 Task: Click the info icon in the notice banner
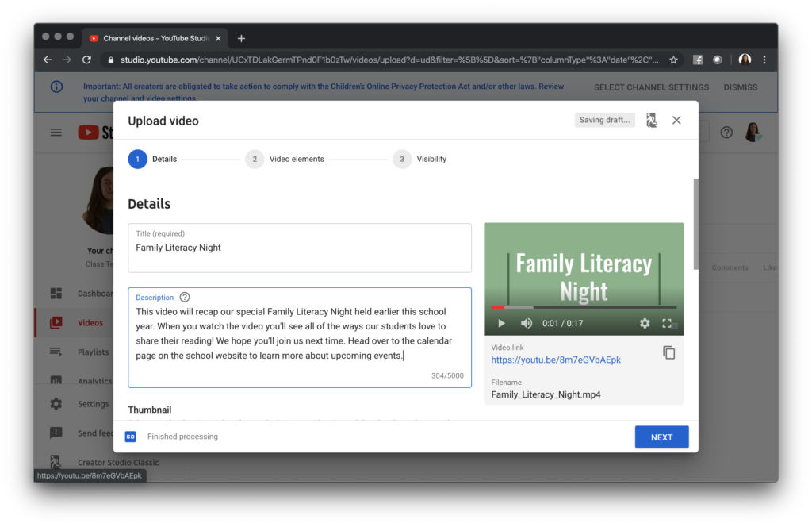[56, 87]
